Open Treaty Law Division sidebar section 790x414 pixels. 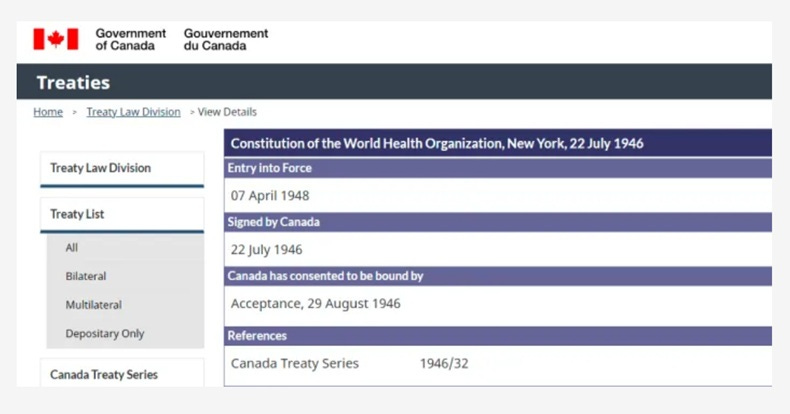122,168
